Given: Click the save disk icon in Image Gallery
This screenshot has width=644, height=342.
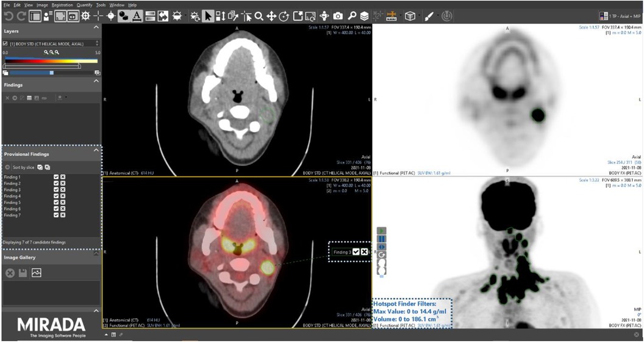Looking at the screenshot, I should (23, 272).
